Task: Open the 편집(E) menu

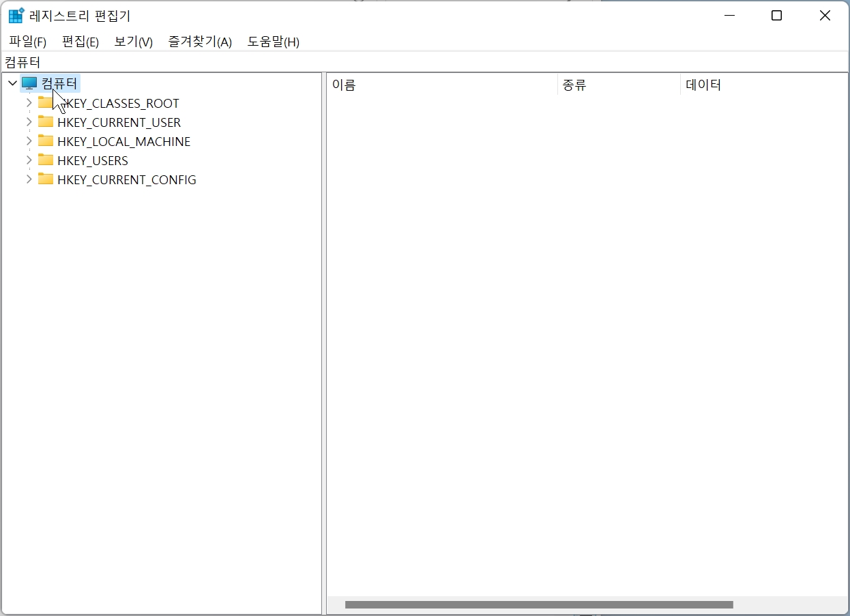Action: tap(80, 42)
